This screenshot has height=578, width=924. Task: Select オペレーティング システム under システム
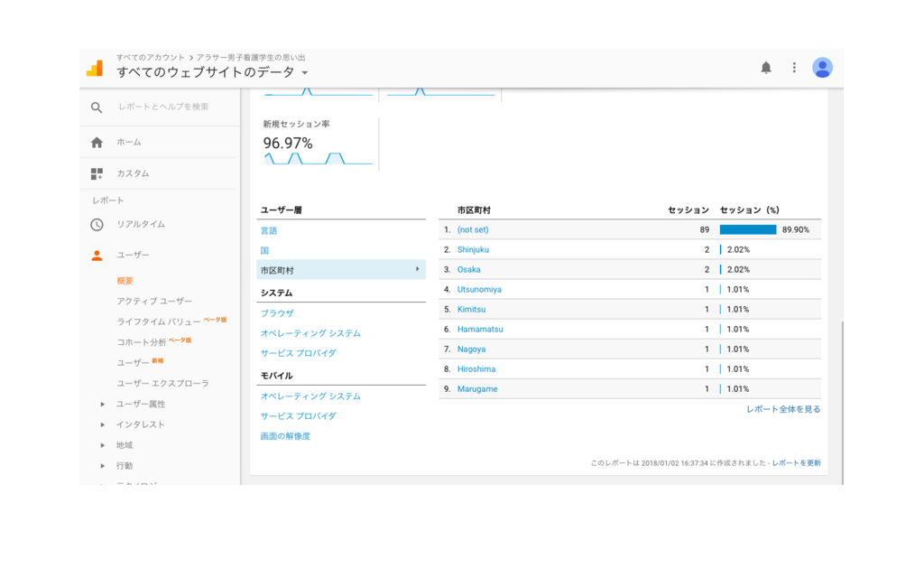310,333
